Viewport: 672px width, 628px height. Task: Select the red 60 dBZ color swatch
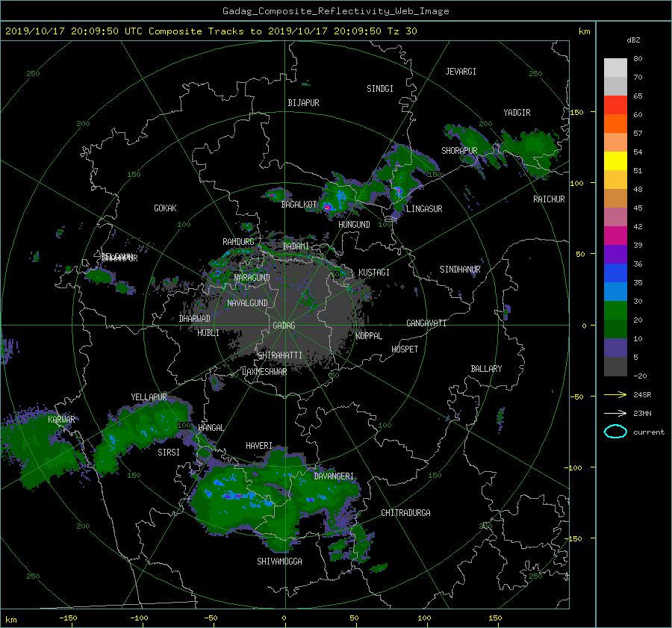click(615, 105)
